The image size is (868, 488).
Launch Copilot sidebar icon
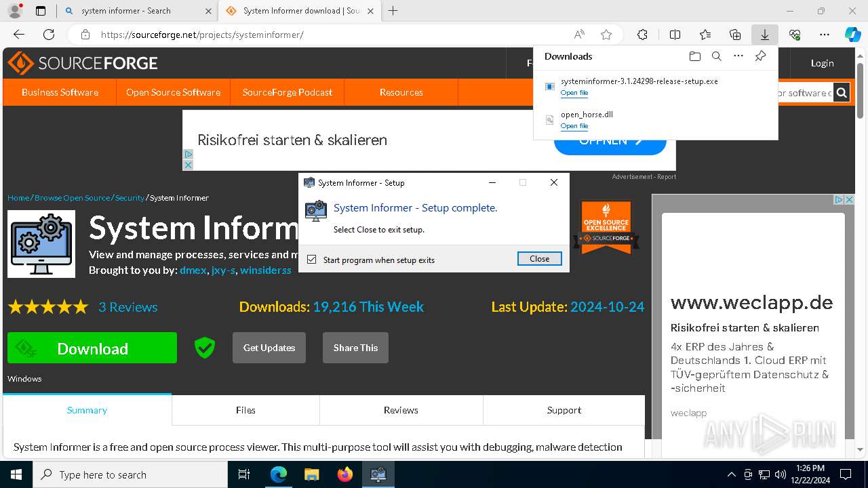click(x=852, y=35)
